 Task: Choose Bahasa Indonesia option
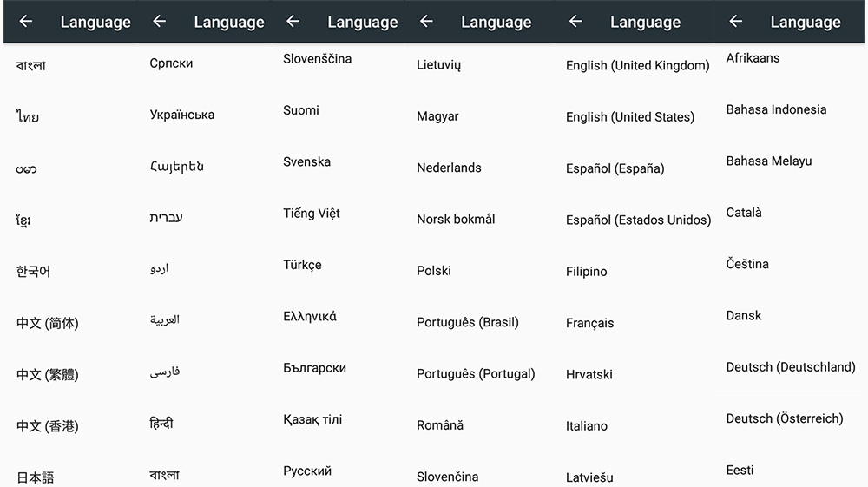(776, 109)
